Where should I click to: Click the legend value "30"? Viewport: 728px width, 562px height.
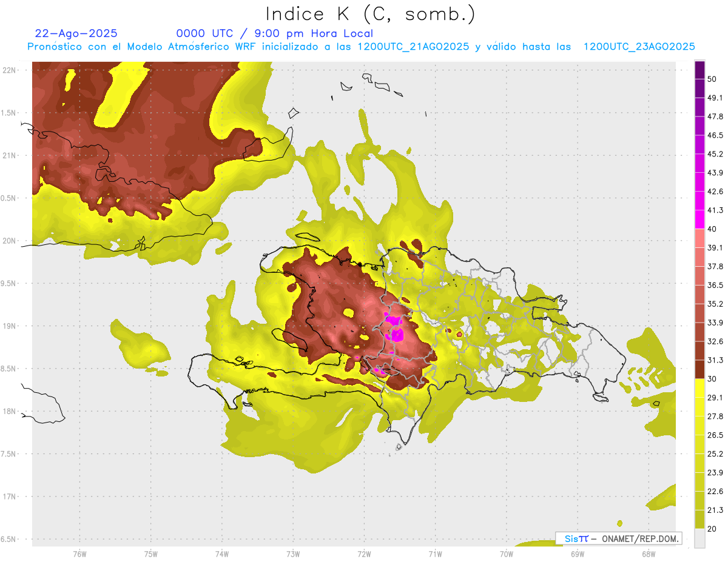pos(712,379)
